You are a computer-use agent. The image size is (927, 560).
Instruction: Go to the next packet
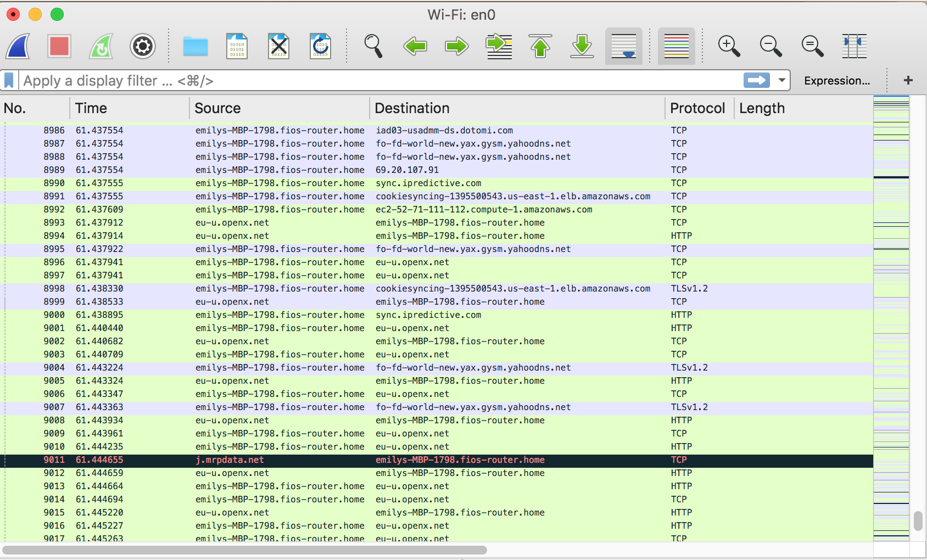(x=456, y=46)
